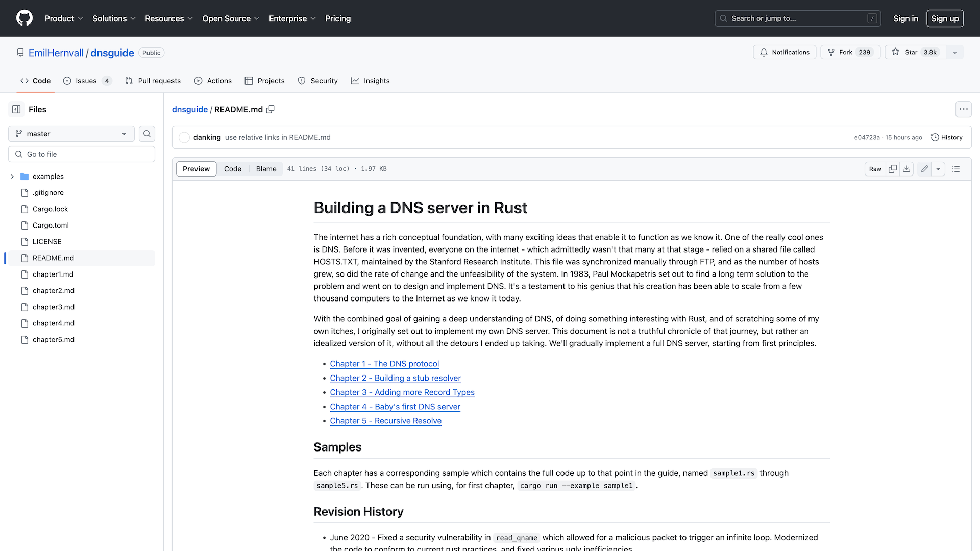Open Chapter 1 - The DNS protocol
Viewport: 980px width, 551px height.
384,364
